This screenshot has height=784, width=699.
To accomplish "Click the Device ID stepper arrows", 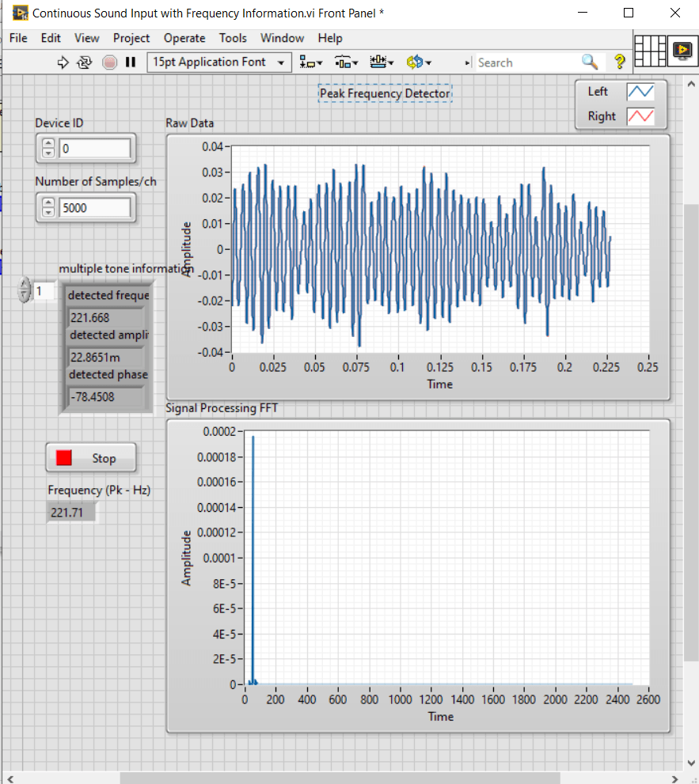I will pos(47,148).
